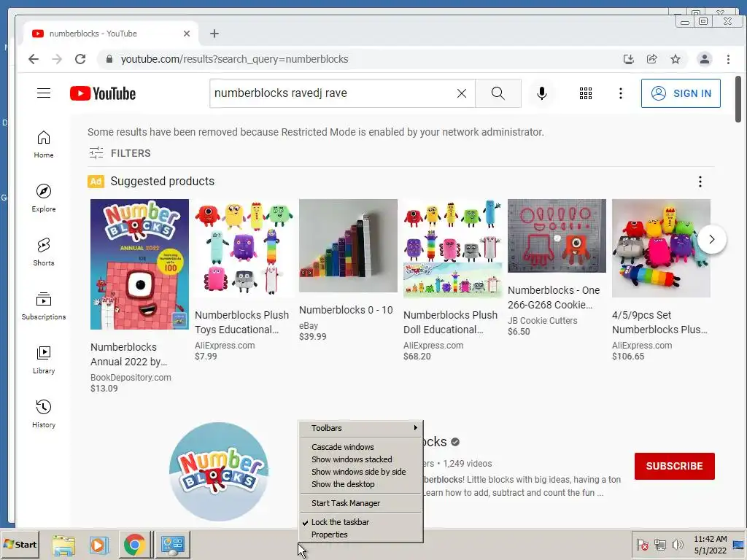Viewport: 747px width, 560px height.
Task: Open the Numberblocks Plush Toys Educational link
Action: (242, 322)
